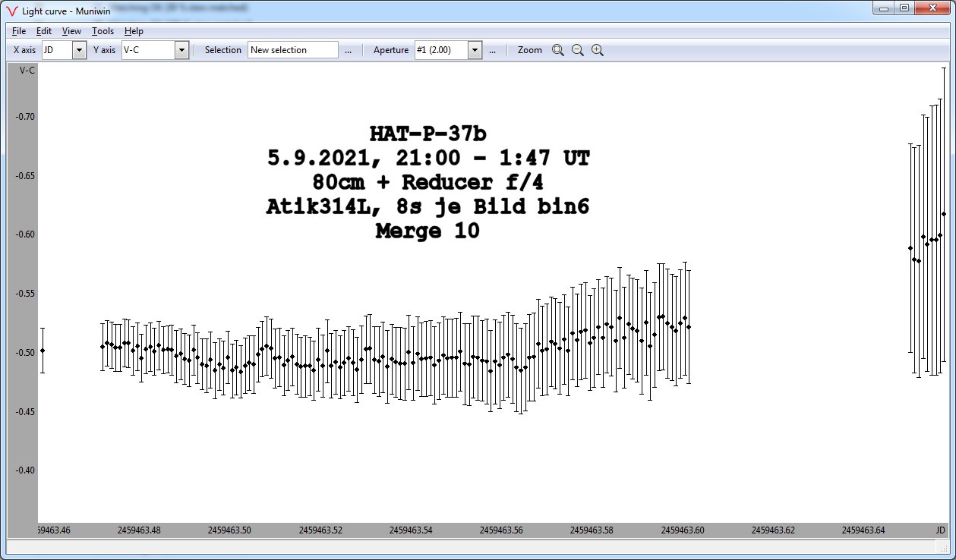Minimize the Light curve window

[x=883, y=8]
